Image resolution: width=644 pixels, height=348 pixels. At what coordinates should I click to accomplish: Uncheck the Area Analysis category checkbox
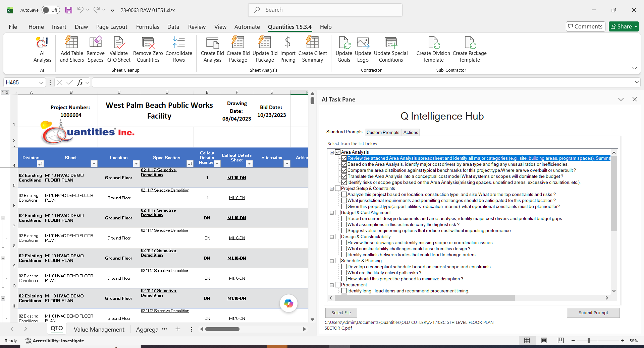coord(338,152)
